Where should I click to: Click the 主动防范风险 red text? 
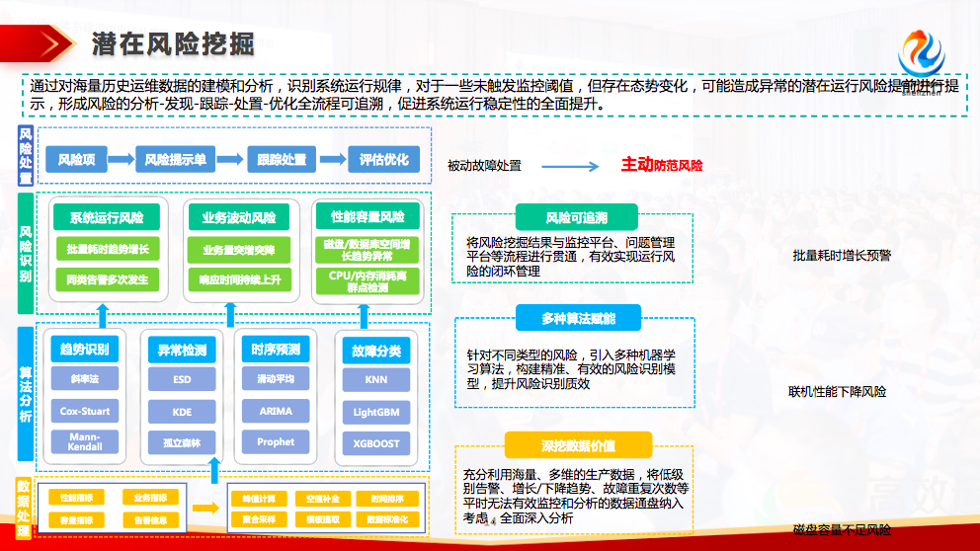661,165
